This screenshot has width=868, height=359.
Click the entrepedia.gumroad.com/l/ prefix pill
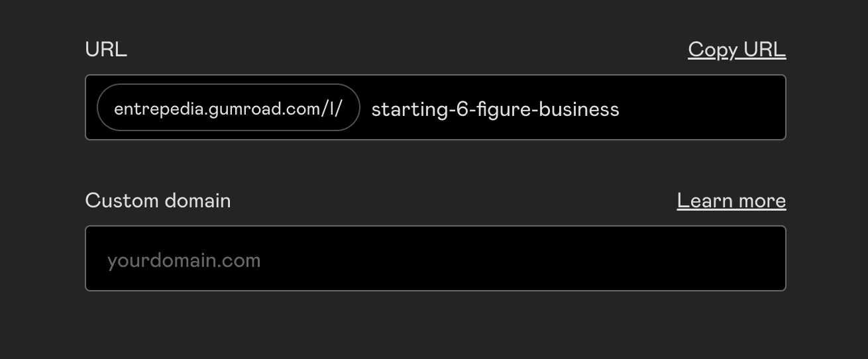pos(228,108)
